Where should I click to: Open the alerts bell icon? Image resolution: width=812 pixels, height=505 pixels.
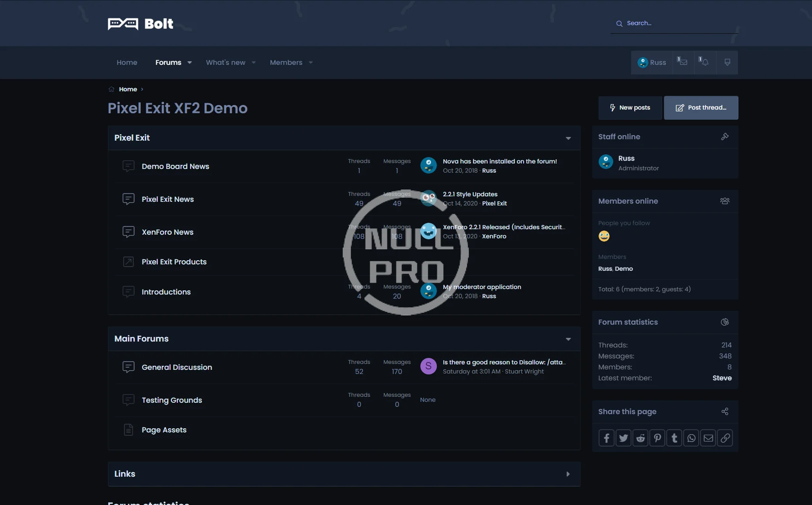704,63
